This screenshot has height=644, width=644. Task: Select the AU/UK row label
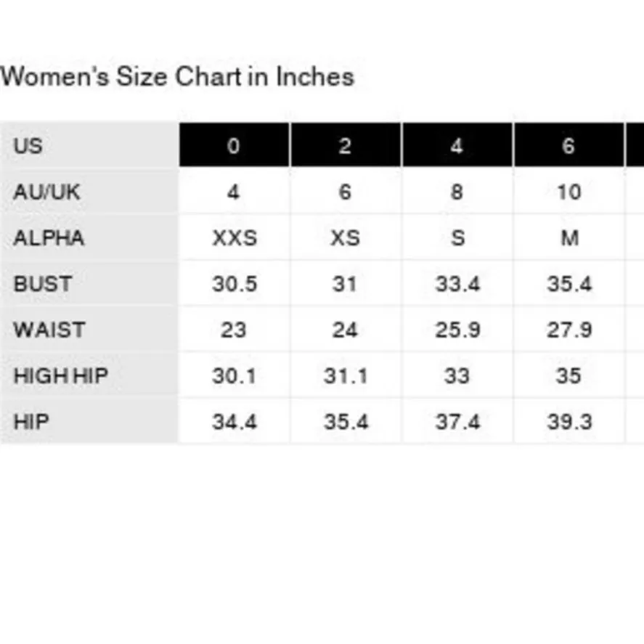(x=46, y=192)
